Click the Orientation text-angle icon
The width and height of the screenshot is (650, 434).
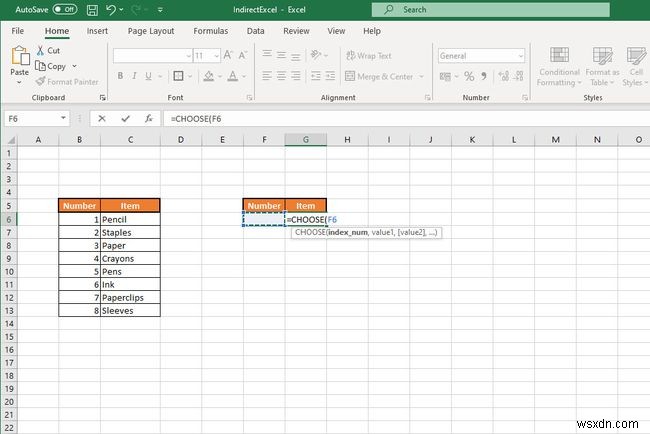point(316,55)
